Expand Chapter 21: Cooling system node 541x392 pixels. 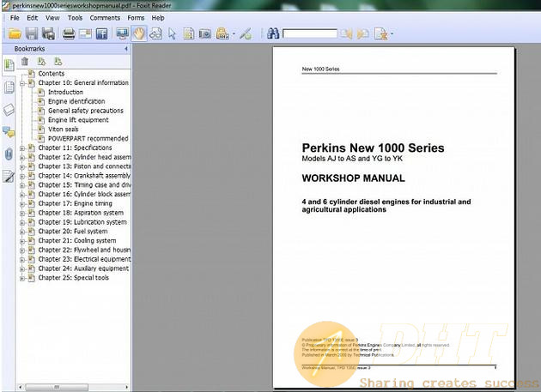(x=22, y=241)
